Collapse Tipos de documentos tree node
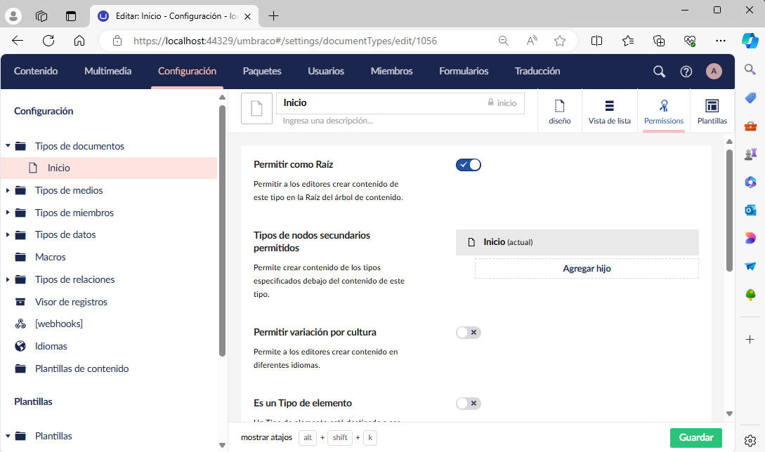 (8, 145)
